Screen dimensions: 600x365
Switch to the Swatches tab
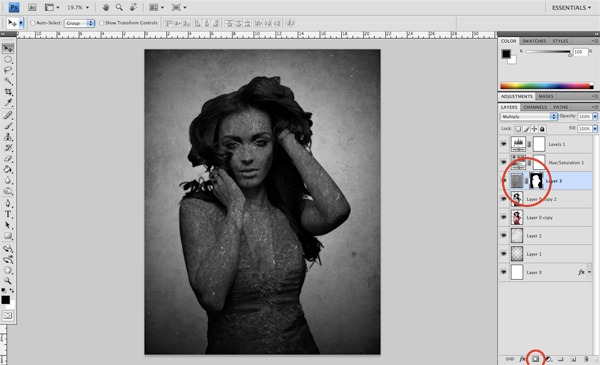534,41
